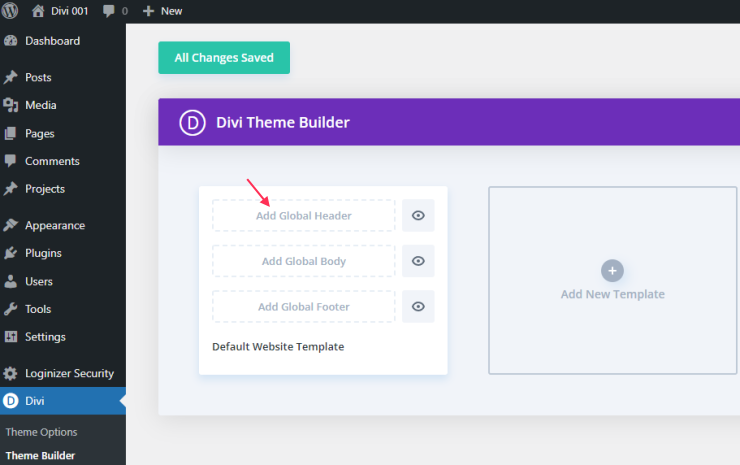Viewport: 740px width, 465px height.
Task: Click the Posts pushpin icon
Action: (x=10, y=77)
